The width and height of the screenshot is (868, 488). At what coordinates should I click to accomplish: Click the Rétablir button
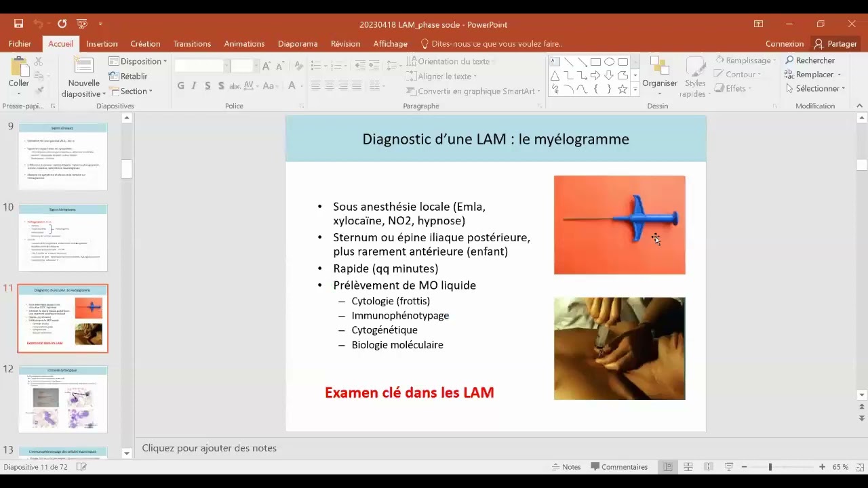(x=128, y=76)
